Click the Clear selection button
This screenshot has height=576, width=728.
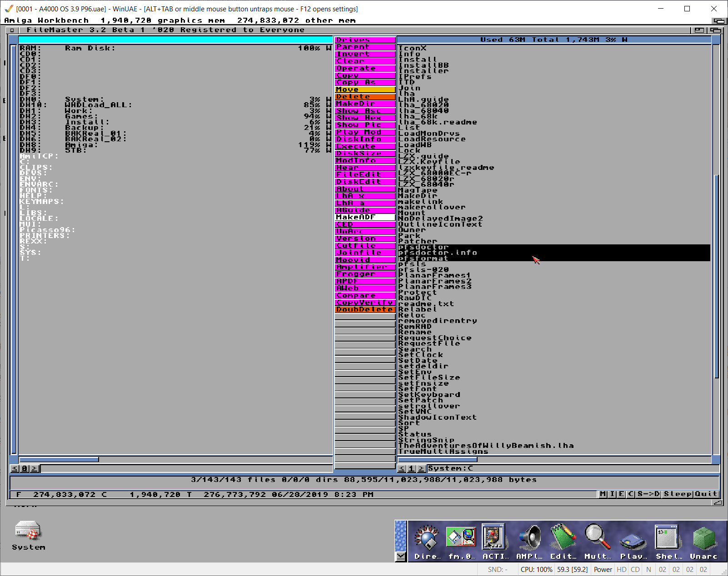pos(365,61)
